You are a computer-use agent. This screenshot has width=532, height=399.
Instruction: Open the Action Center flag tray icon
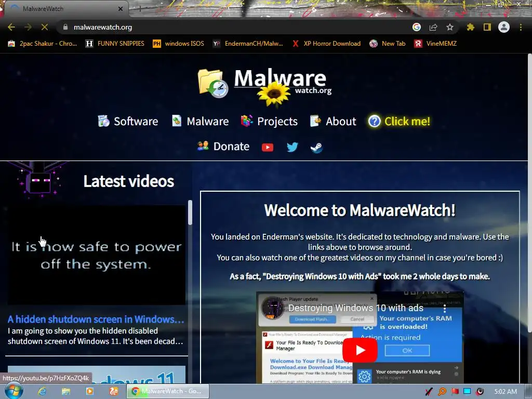click(x=455, y=392)
